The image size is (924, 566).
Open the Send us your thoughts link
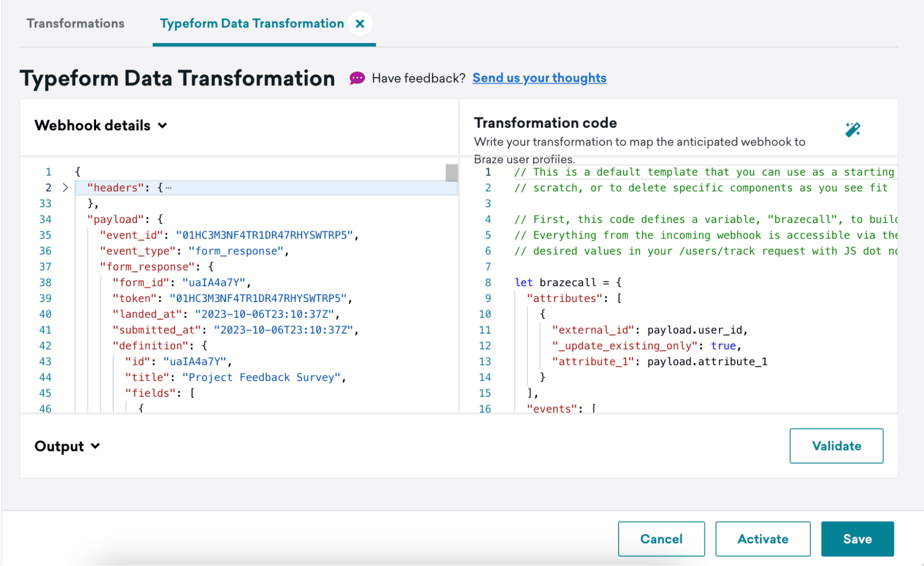click(539, 78)
